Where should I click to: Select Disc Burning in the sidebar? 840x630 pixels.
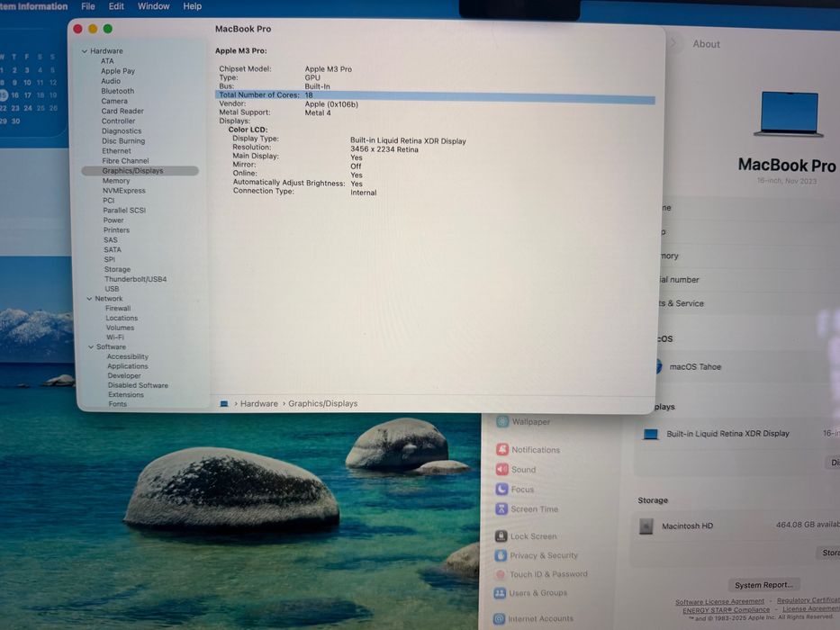(123, 141)
